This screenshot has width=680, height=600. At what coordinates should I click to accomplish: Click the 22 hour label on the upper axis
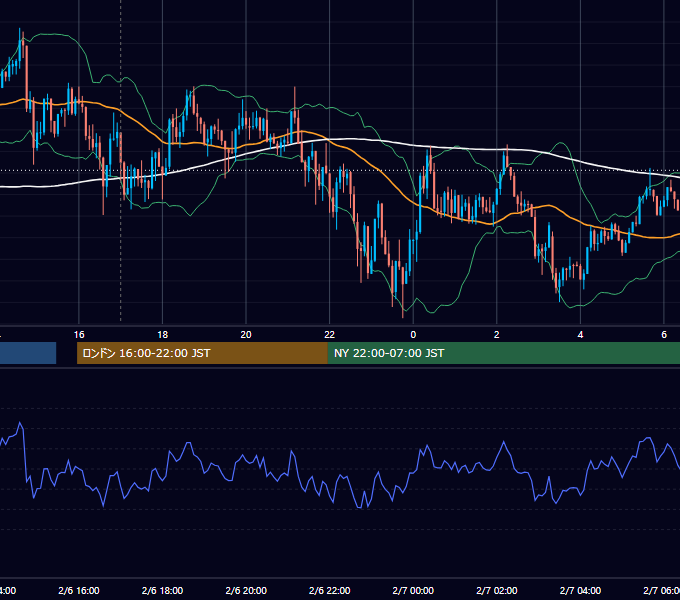330,335
